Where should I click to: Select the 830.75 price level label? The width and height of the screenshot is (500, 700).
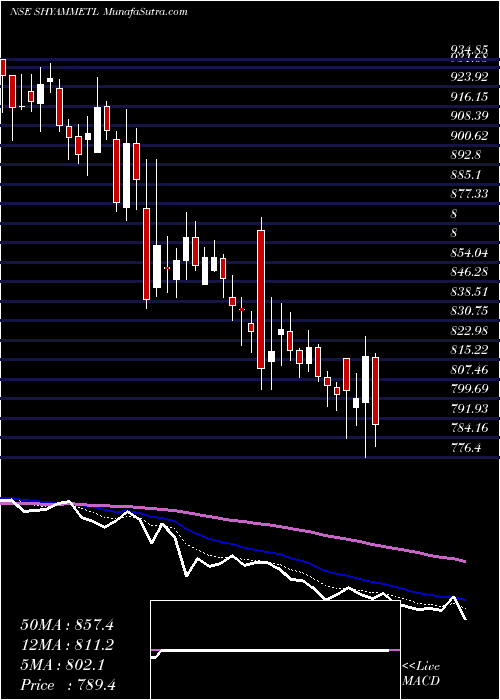point(469,311)
